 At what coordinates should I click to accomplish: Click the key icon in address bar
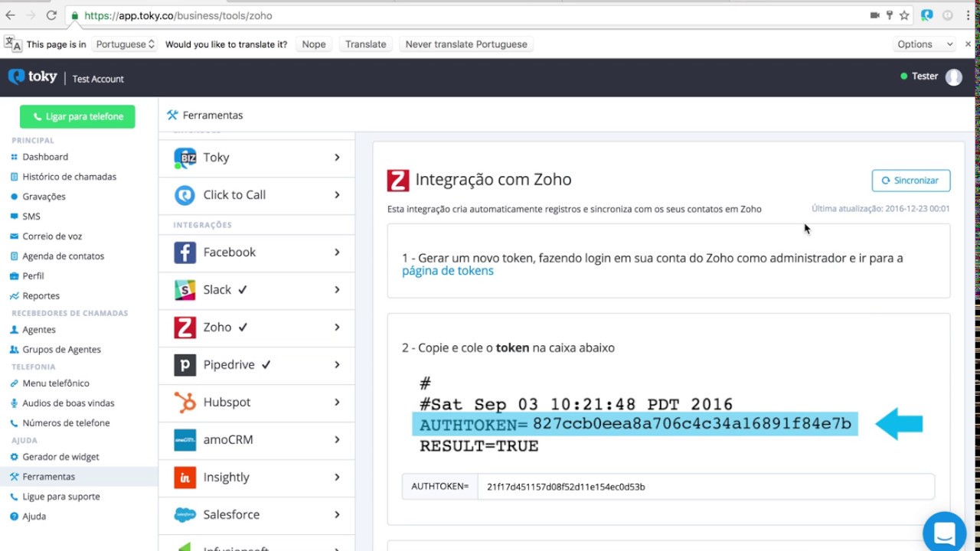pos(890,15)
